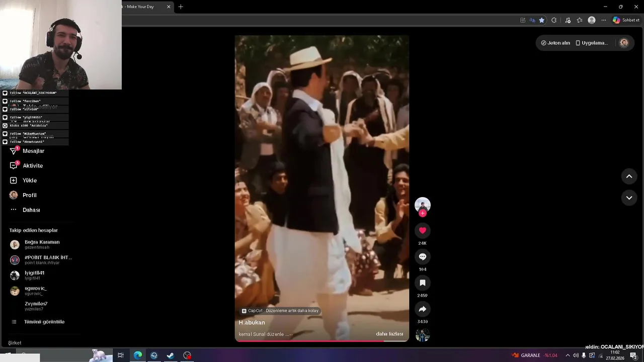
Task: Toggle the favorites star in the address bar
Action: pyautogui.click(x=541, y=20)
